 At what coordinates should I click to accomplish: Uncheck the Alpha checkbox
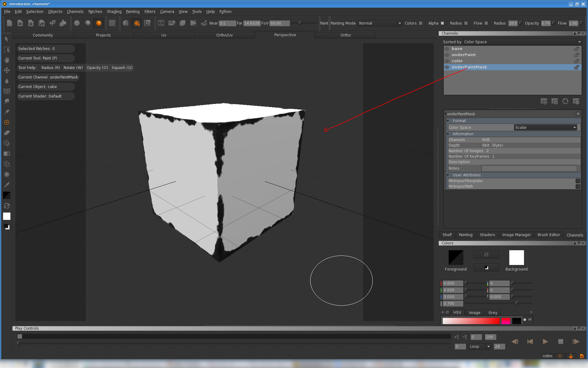442,23
